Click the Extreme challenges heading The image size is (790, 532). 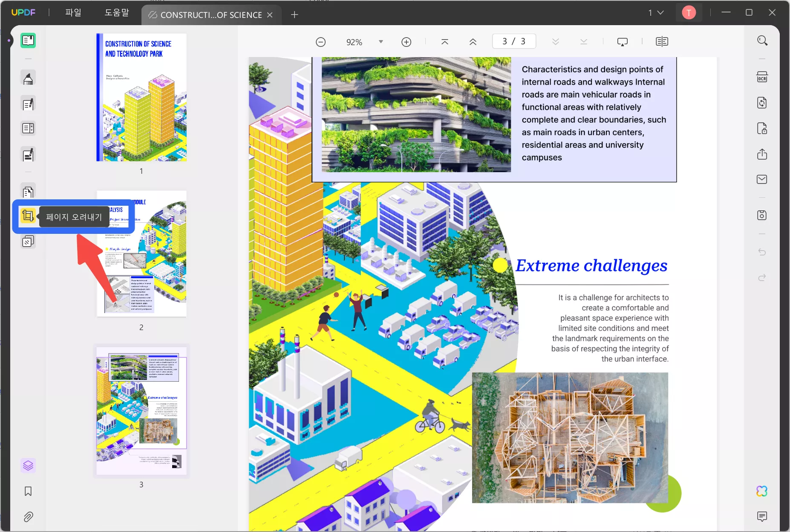pyautogui.click(x=591, y=265)
